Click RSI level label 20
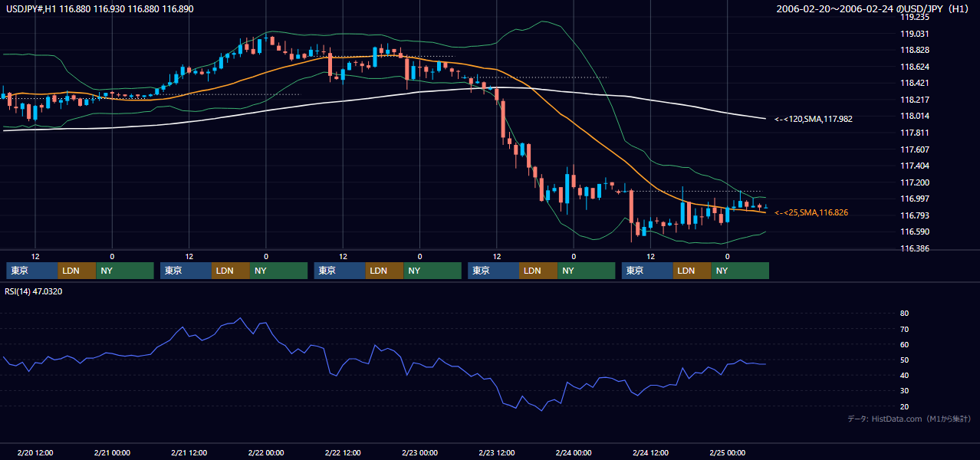Image resolution: width=980 pixels, height=460 pixels. (x=904, y=406)
